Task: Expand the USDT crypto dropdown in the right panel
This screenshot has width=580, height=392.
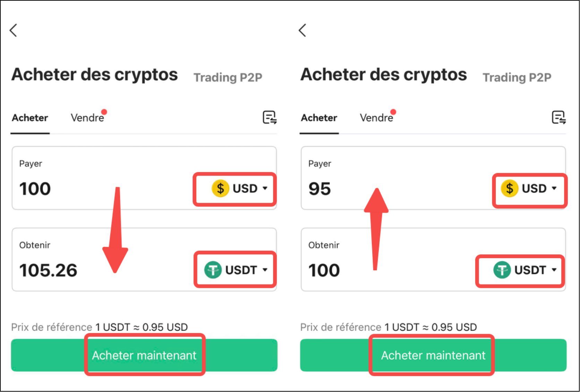Action: click(525, 270)
